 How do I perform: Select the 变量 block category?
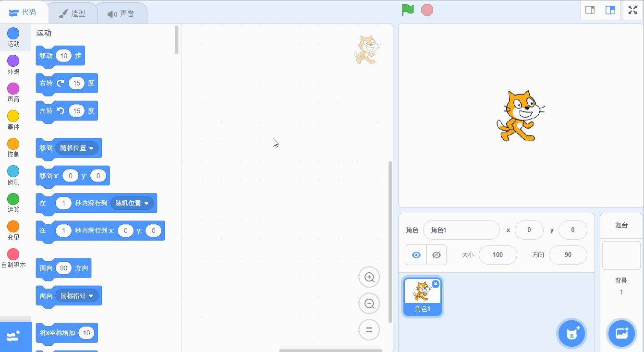pyautogui.click(x=13, y=231)
